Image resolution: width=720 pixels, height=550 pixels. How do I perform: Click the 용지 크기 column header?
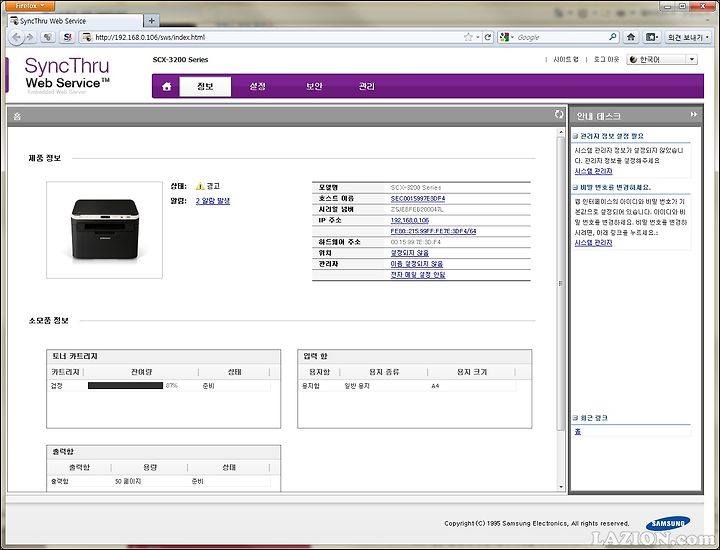pyautogui.click(x=472, y=372)
